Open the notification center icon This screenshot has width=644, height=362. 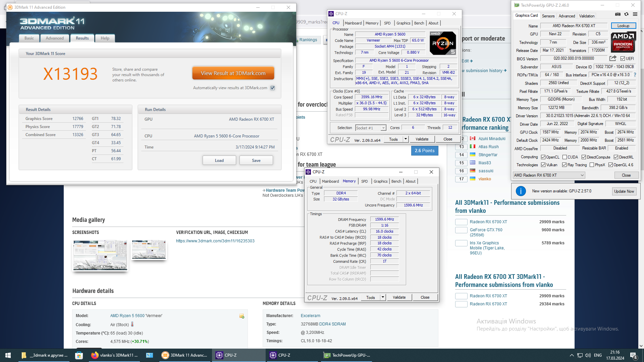633,355
